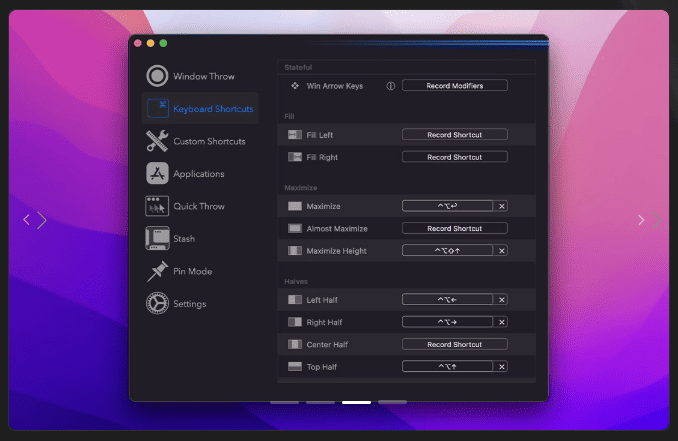The image size is (678, 441).
Task: Click the Keyboard Shortcuts command-key icon
Action: click(x=158, y=109)
